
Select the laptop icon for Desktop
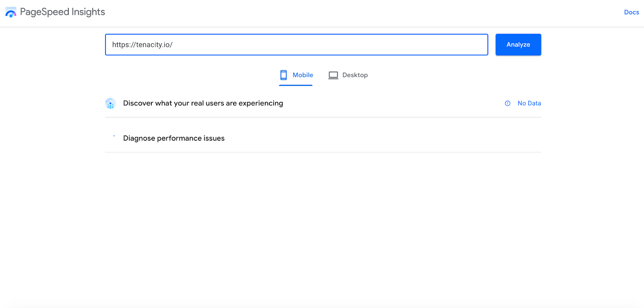[333, 75]
